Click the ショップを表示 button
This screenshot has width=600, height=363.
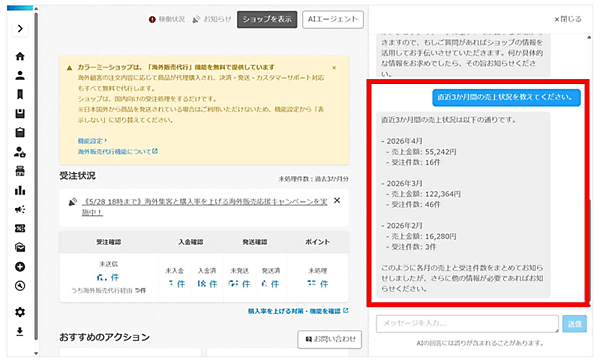click(267, 20)
